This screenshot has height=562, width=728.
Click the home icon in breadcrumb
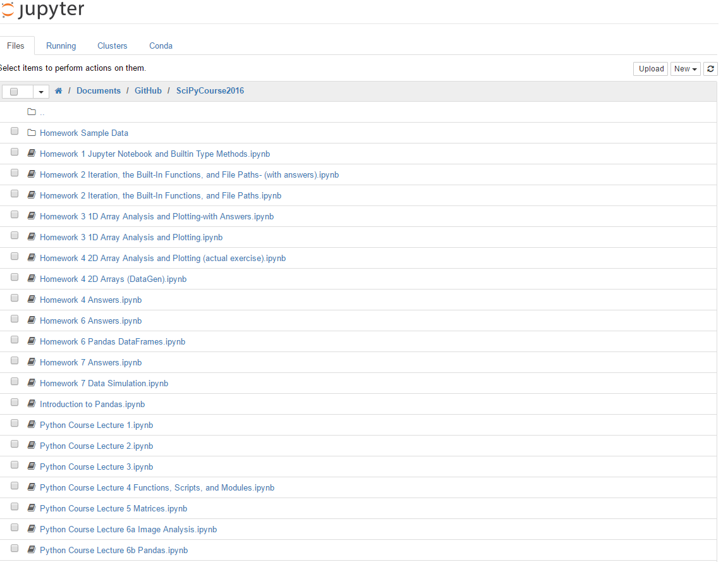click(59, 91)
